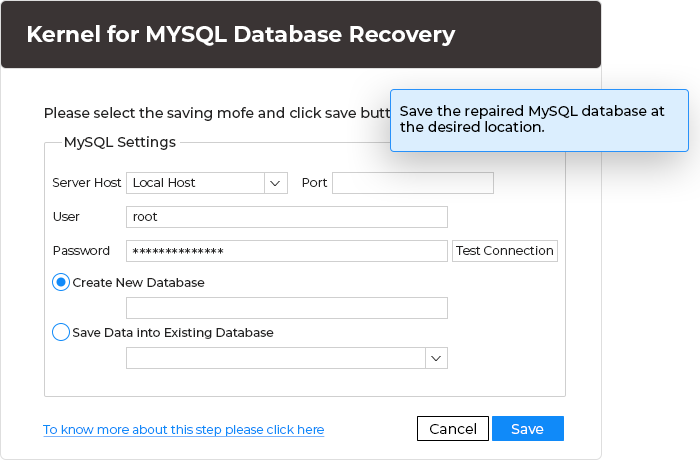Open the 'To know more about this step' link
This screenshot has height=460, width=700.
183,430
